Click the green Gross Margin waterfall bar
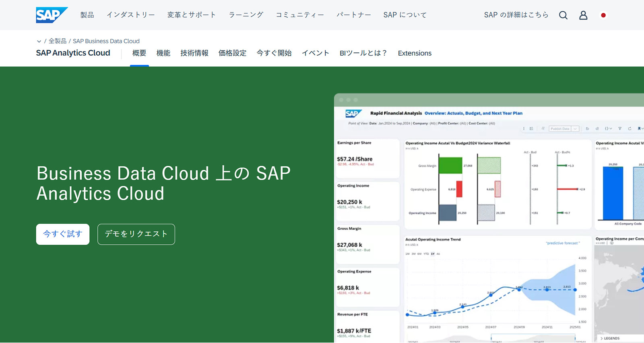644x343 pixels. [x=450, y=166]
